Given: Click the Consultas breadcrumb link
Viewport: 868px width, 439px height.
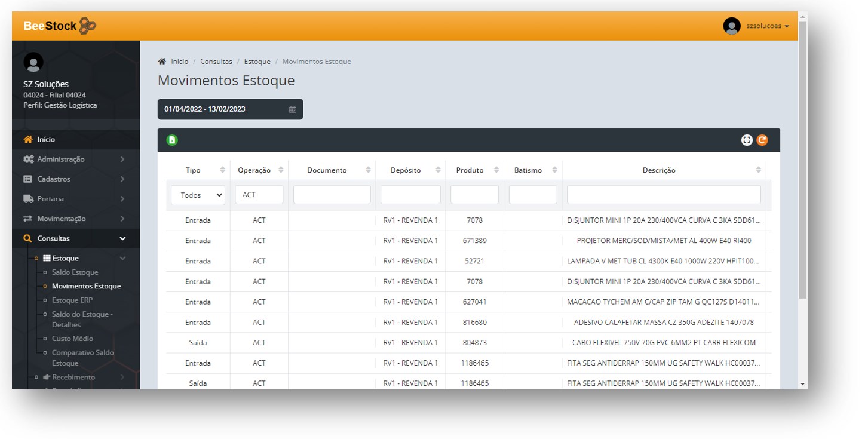Looking at the screenshot, I should click(x=216, y=62).
